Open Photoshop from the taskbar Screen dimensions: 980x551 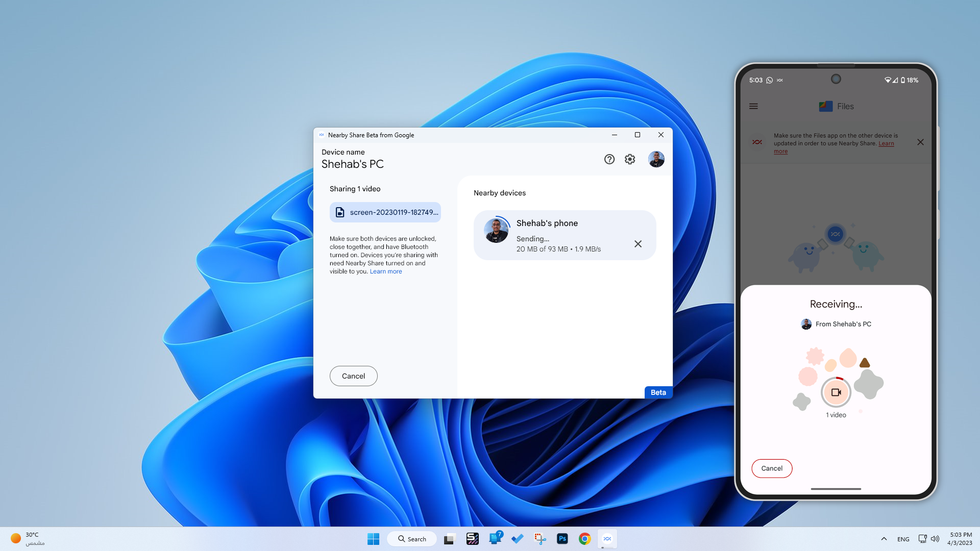[x=562, y=539]
